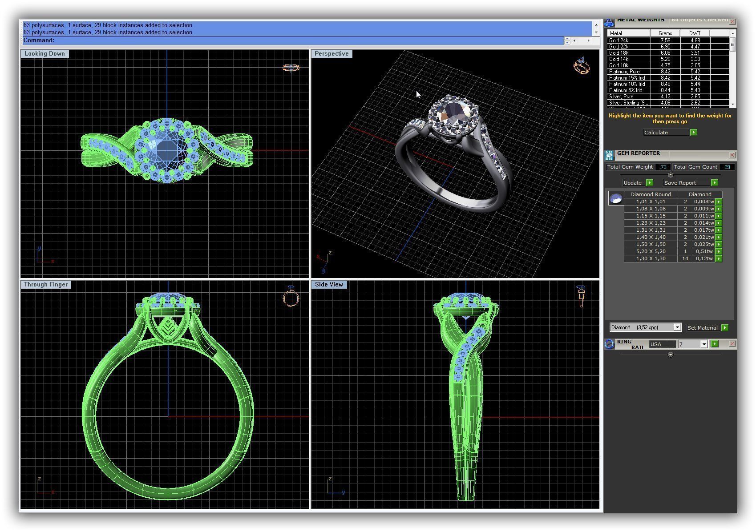Click the Grams column header
Viewport: 756px width, 532px height.
click(665, 33)
